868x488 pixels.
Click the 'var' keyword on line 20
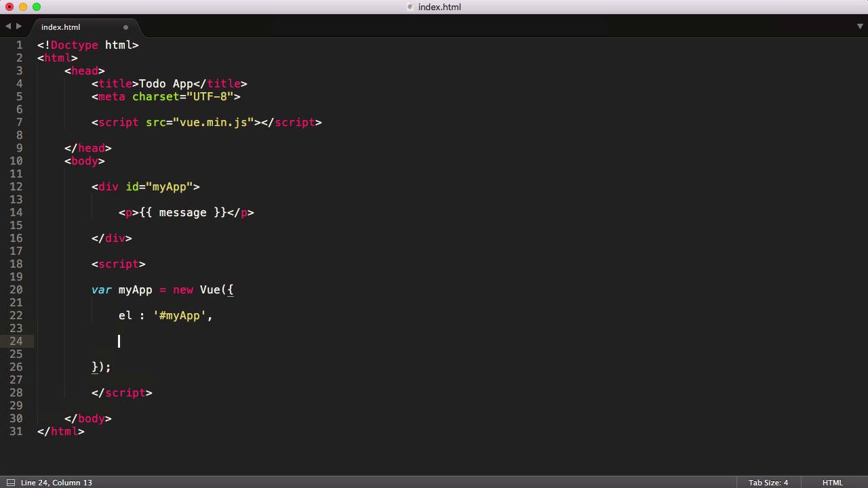102,289
